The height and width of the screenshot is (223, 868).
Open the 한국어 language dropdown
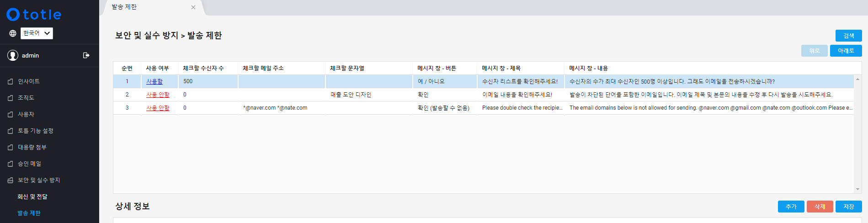click(x=37, y=33)
